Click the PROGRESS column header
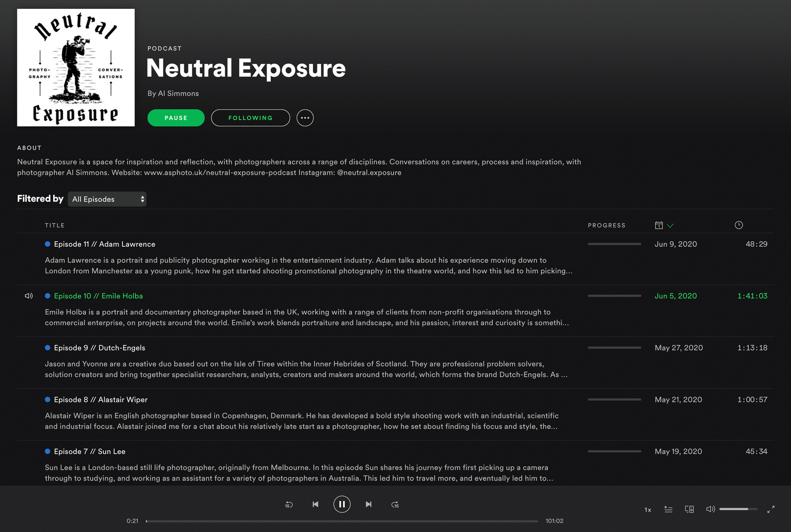791x532 pixels. (x=606, y=225)
